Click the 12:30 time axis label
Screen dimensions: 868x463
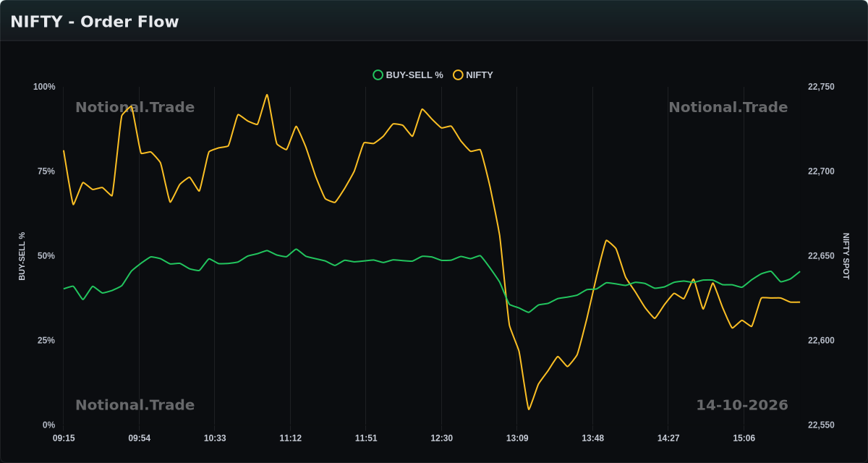click(442, 438)
